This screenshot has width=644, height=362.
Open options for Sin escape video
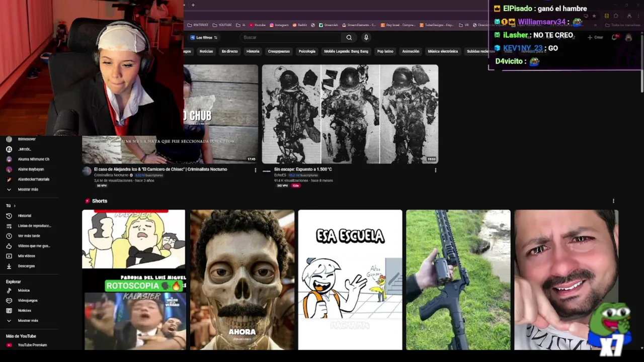(435, 170)
